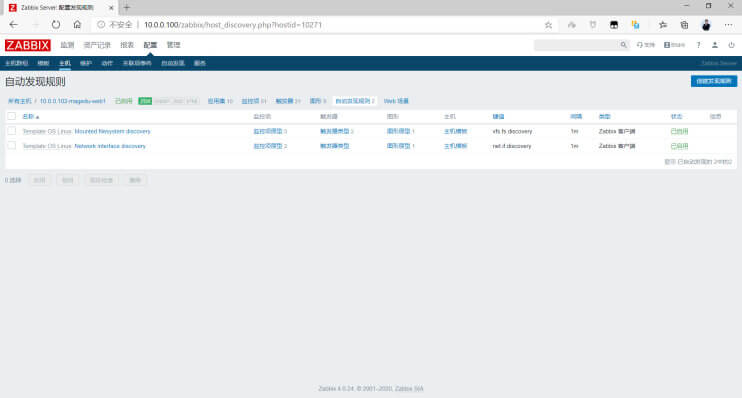Open 所有主机 all hosts breadcrumb link
The width and height of the screenshot is (742, 398).
[x=19, y=101]
